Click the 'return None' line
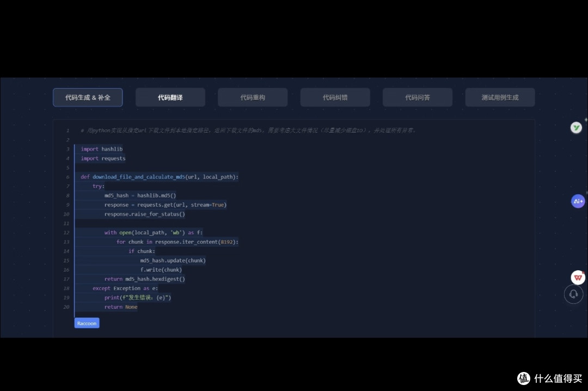 (x=121, y=307)
